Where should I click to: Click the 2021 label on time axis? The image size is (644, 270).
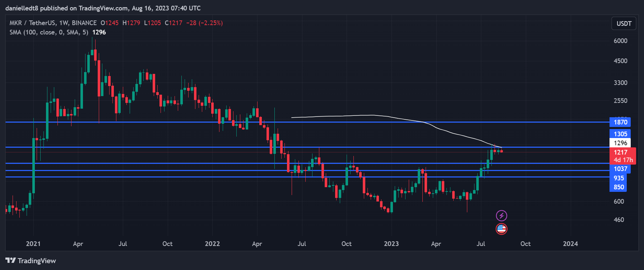click(33, 244)
